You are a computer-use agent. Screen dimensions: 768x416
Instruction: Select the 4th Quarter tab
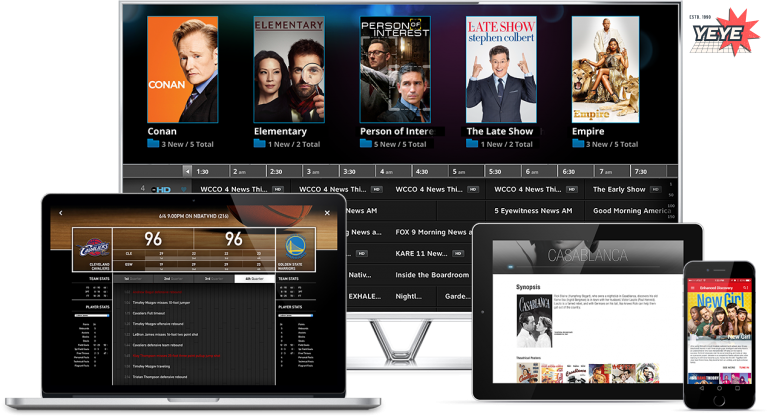(x=254, y=278)
